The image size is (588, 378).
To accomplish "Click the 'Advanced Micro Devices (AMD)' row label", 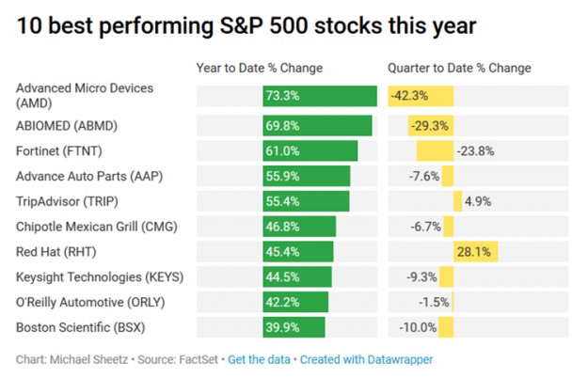I will point(84,95).
